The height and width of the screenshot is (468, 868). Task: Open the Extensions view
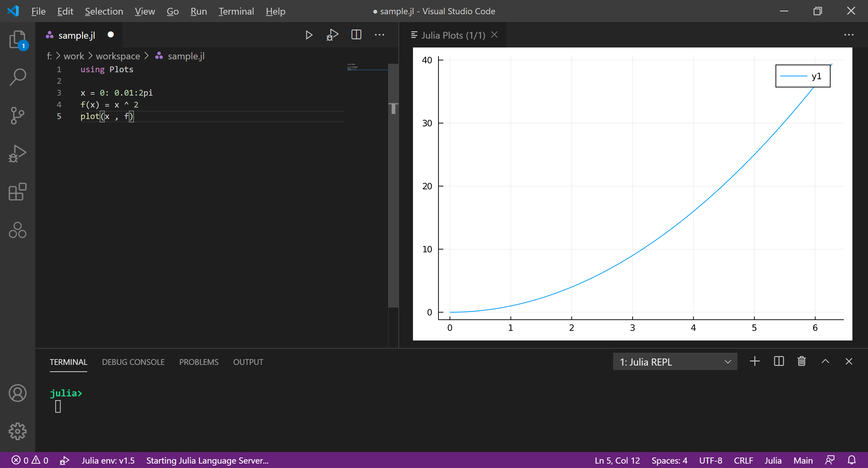[17, 192]
